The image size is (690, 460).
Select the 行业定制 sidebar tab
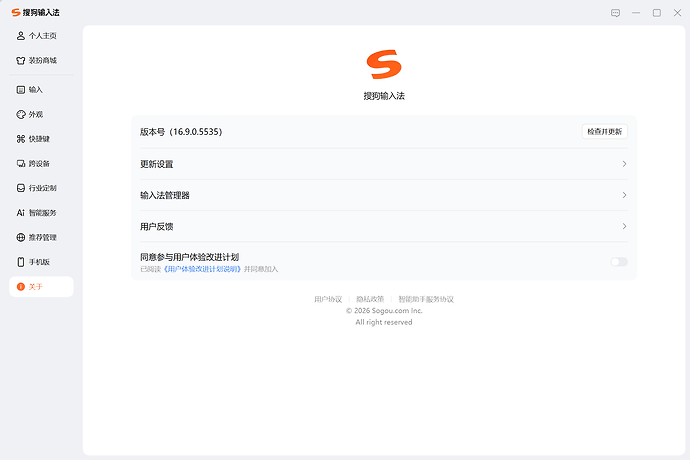click(41, 188)
